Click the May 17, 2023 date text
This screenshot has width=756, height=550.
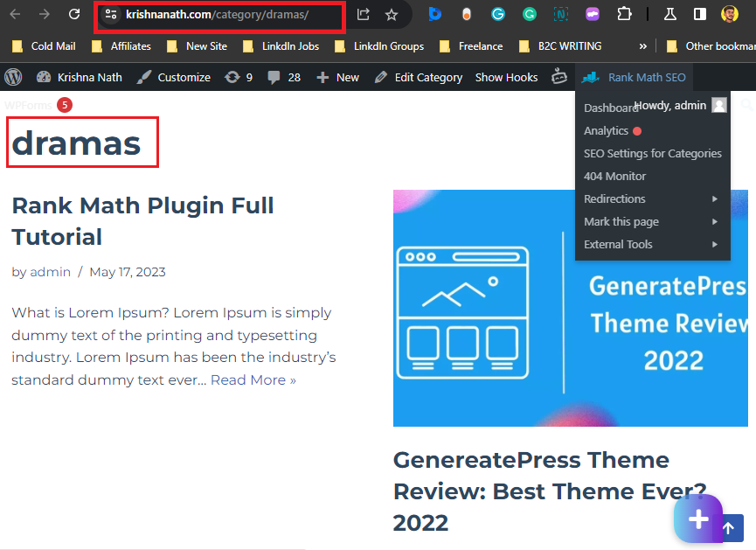pos(128,272)
